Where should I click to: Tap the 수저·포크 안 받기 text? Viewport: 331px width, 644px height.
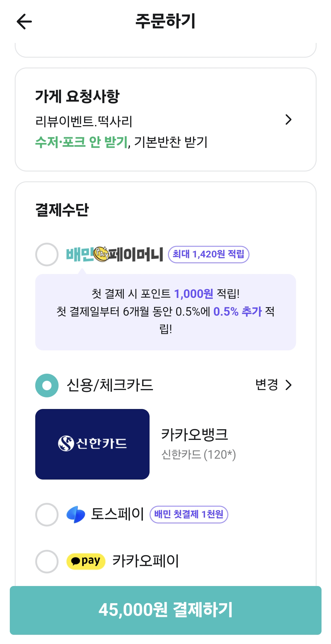pos(81,142)
